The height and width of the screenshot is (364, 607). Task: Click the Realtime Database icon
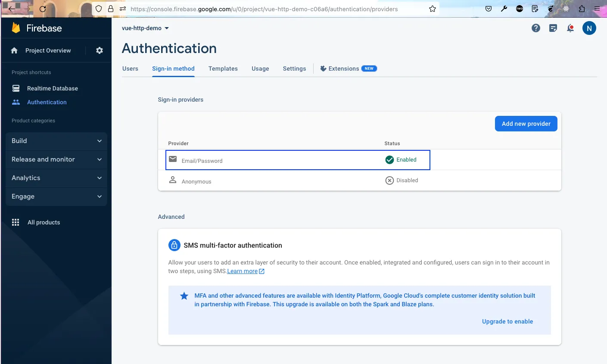tap(16, 88)
